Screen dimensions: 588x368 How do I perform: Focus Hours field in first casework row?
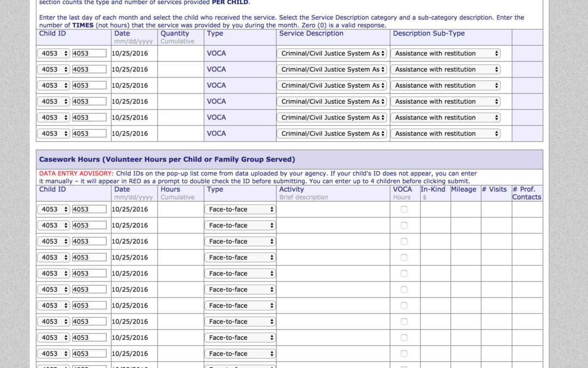(181, 209)
